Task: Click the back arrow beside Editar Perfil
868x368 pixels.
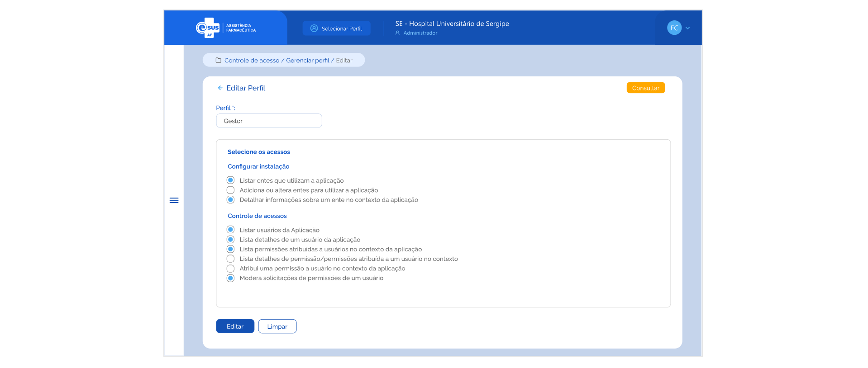Action: click(x=220, y=88)
